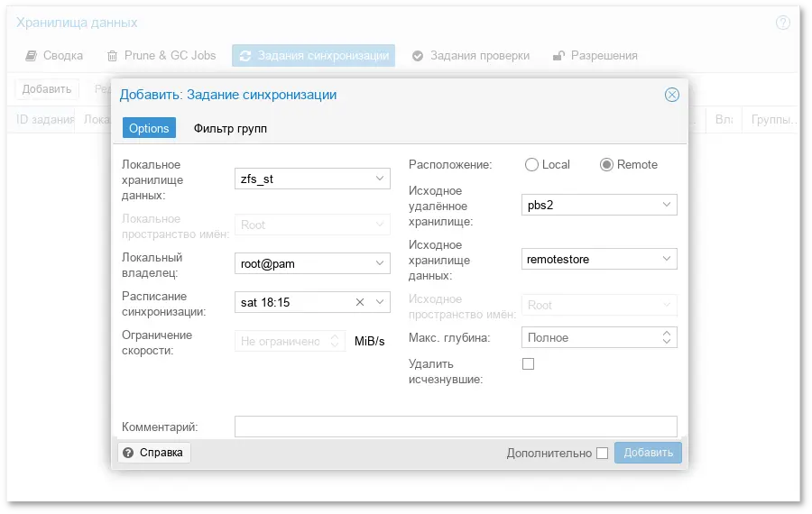Open the Разрешения permissions tab
Viewport: 812px width, 514px height.
595,55
